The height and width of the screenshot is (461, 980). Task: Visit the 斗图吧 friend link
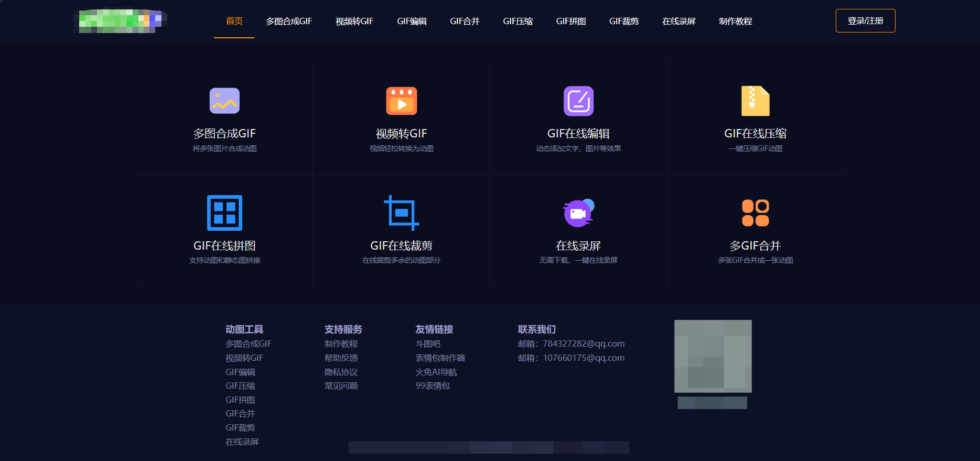[x=428, y=344]
